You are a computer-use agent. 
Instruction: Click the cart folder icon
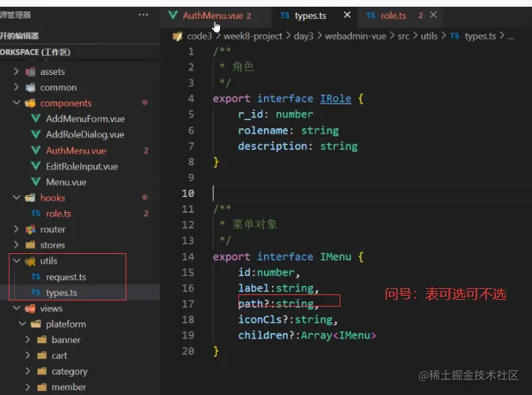point(42,355)
